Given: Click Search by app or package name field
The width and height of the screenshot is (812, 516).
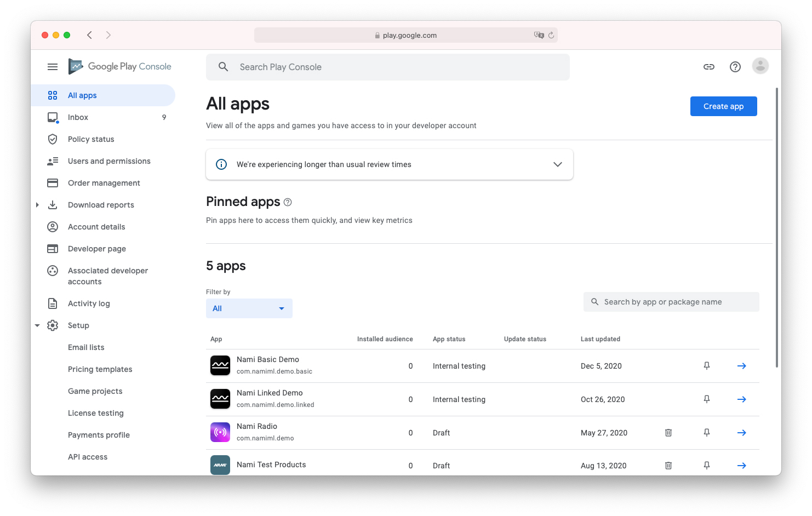Looking at the screenshot, I should pyautogui.click(x=671, y=302).
